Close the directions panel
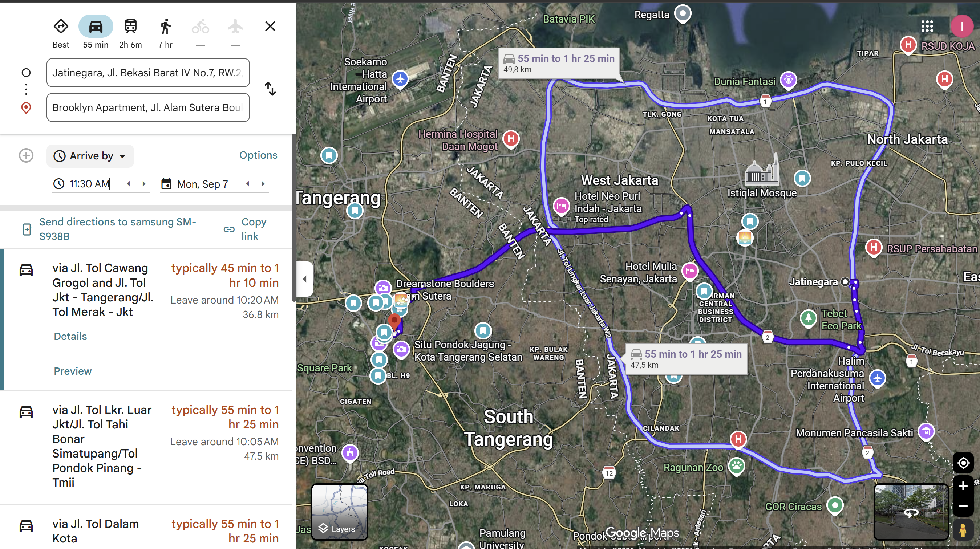Image resolution: width=980 pixels, height=549 pixels. click(x=270, y=26)
